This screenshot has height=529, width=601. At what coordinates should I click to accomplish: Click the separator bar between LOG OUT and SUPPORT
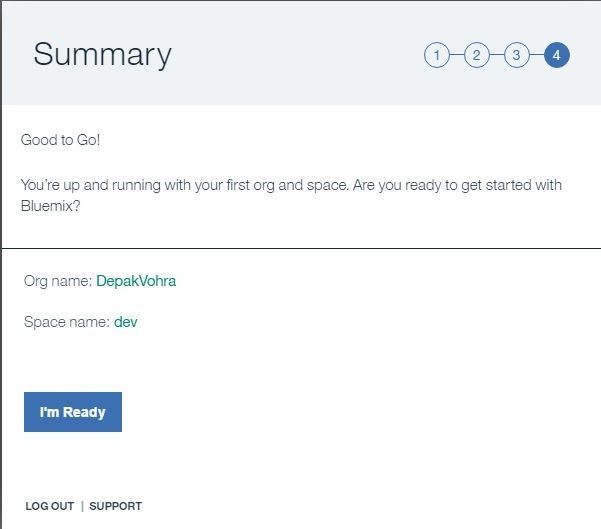tap(82, 506)
